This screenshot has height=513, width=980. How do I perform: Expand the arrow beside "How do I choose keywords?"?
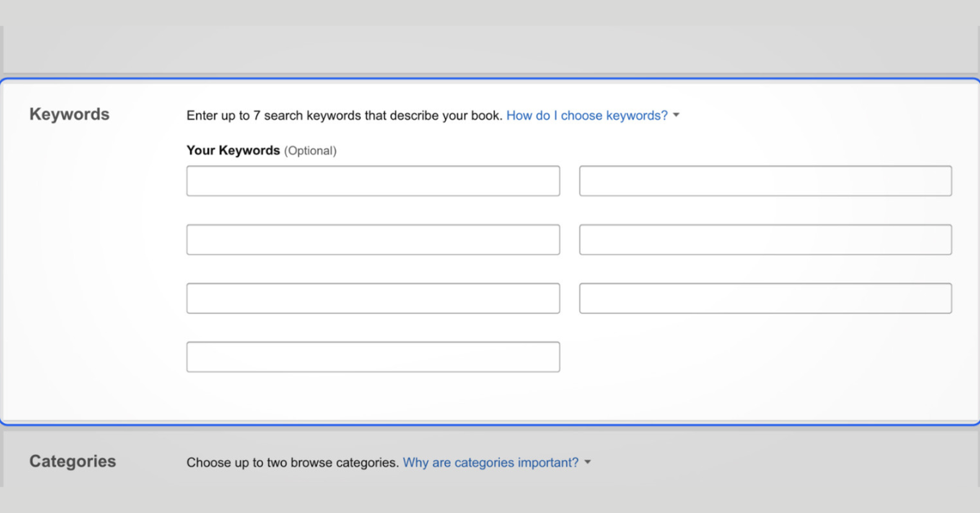coord(676,116)
